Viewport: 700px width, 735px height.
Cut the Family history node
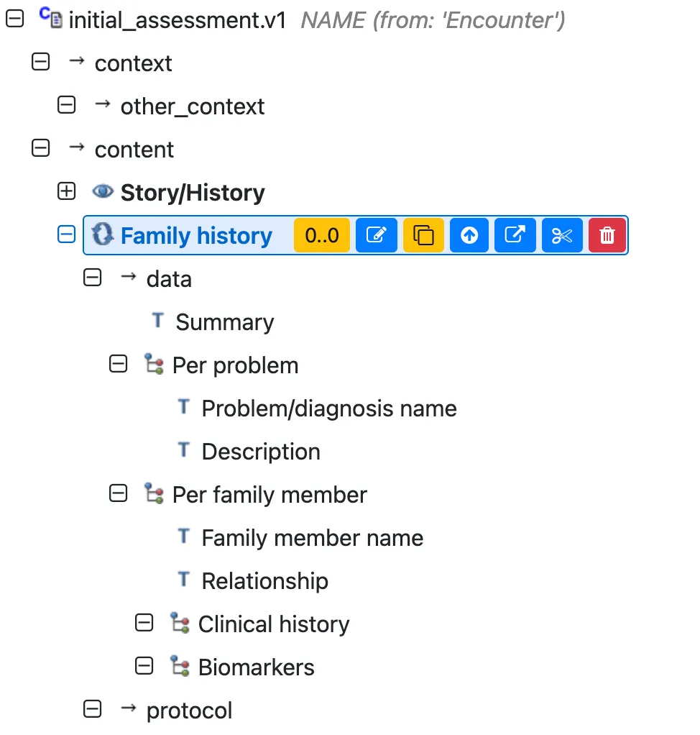[x=561, y=234]
